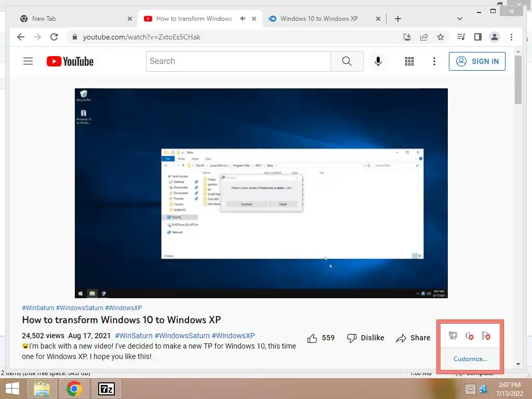Click the taskbar clock
Image resolution: width=532 pixels, height=399 pixels.
(x=509, y=389)
